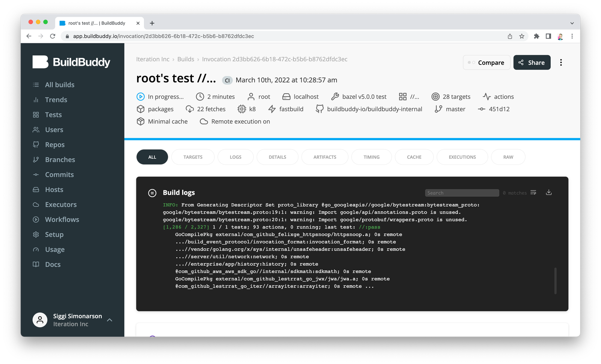Click the k8 cpu icon
Image resolution: width=601 pixels, height=364 pixels.
click(x=242, y=109)
